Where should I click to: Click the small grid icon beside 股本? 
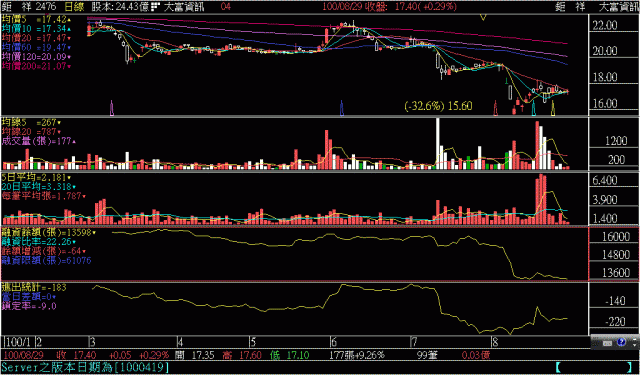155,7
